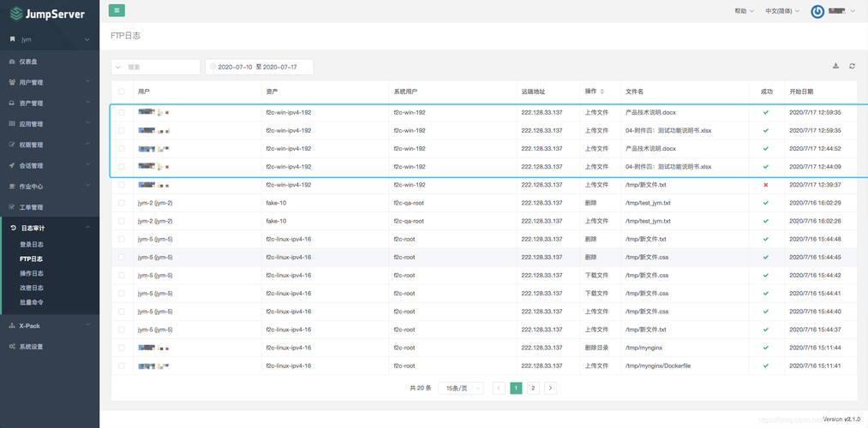Collapse the 日志审计 menu
The image size is (868, 428).
[50, 228]
